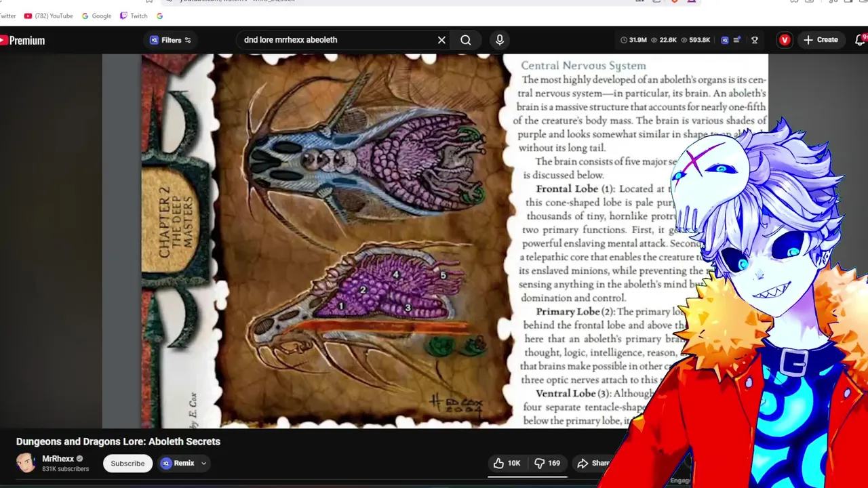Open the list icon with blue dot
This screenshot has height=488, width=868.
click(x=737, y=40)
